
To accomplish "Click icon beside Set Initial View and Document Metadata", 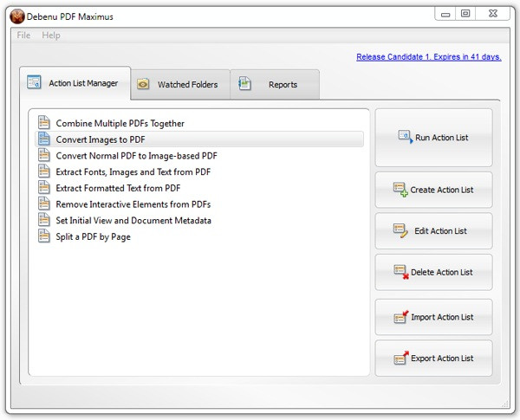I will pyautogui.click(x=44, y=220).
